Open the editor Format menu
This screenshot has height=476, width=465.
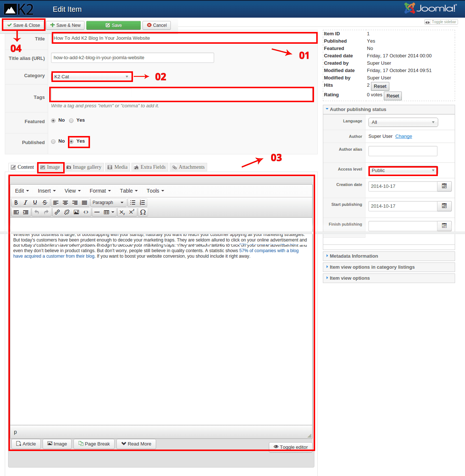pos(100,191)
